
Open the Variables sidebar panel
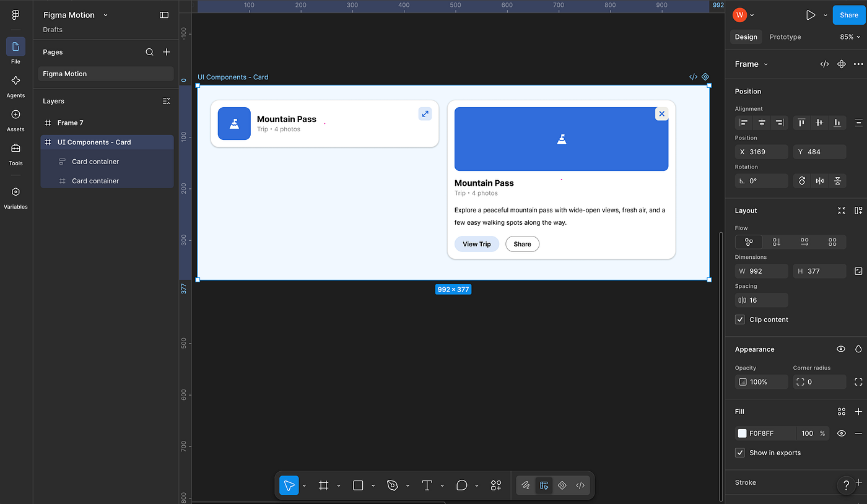click(x=15, y=197)
